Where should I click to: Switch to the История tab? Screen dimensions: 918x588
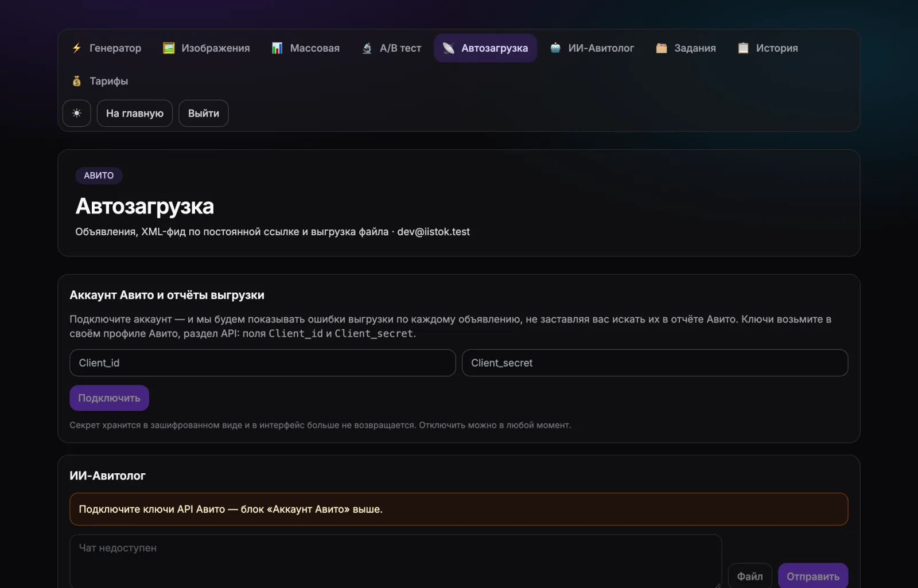pyautogui.click(x=768, y=48)
